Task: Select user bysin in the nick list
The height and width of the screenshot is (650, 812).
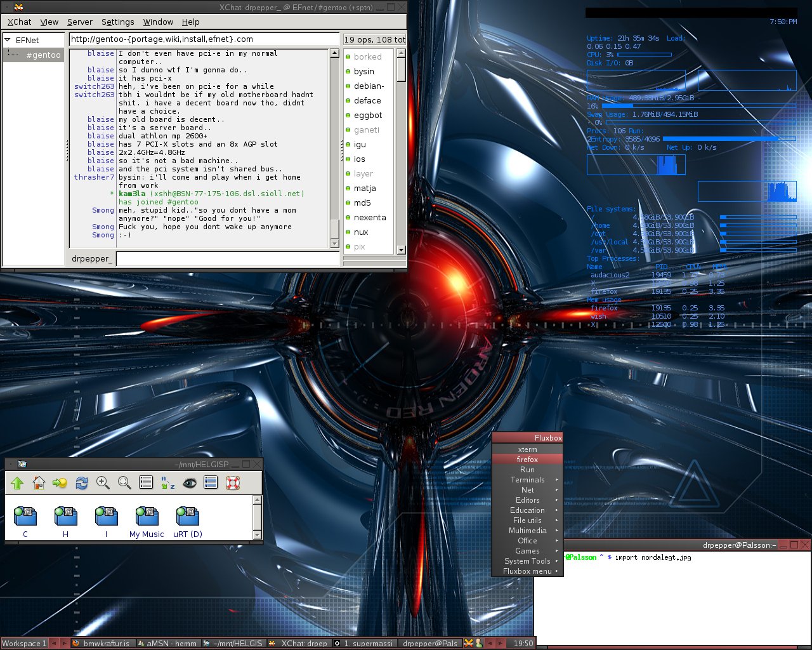Action: (364, 72)
